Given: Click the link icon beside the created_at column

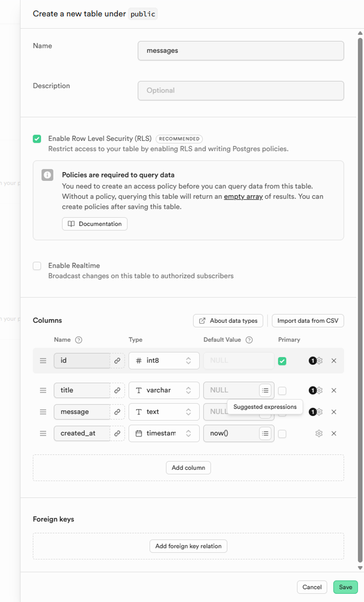Looking at the screenshot, I should [x=117, y=433].
